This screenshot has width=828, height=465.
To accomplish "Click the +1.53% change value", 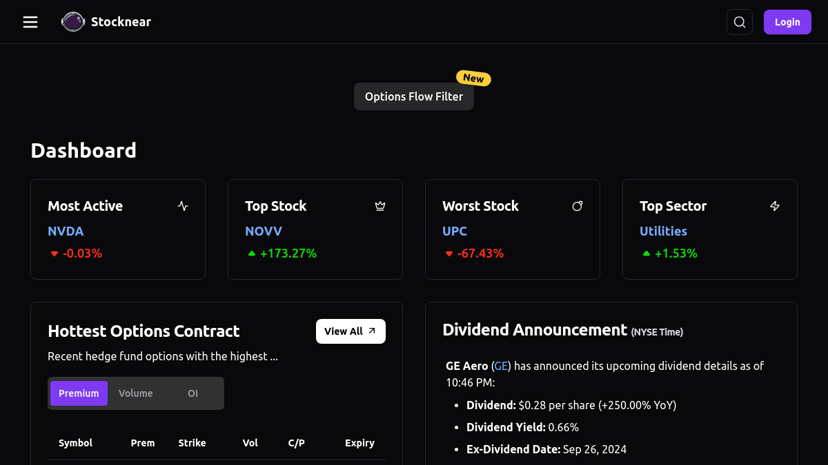I will coord(676,253).
